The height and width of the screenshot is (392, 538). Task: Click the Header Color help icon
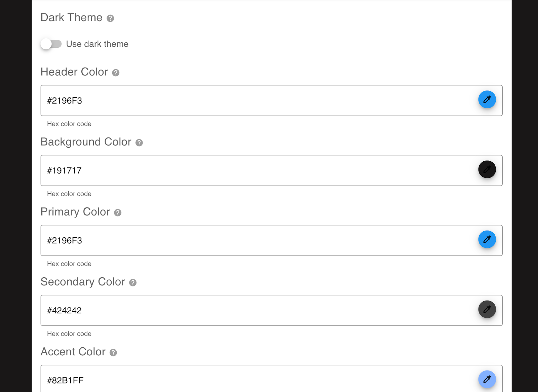[116, 73]
